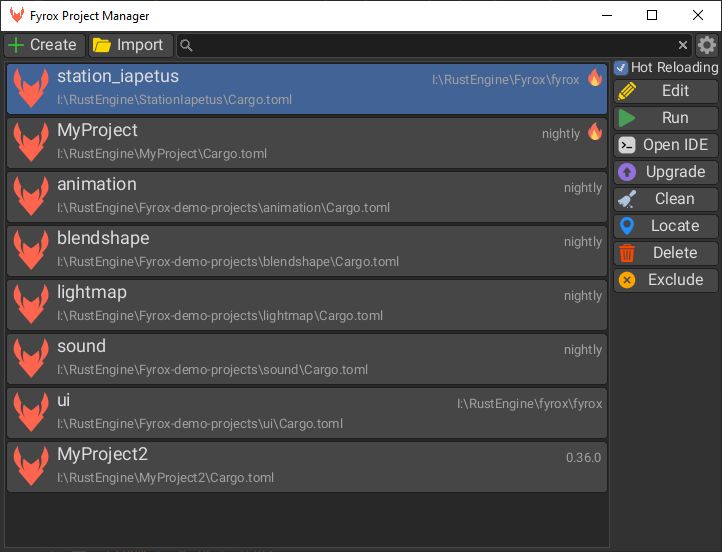Click nightly label on the lightmap row
Screen dimensions: 722x552
[x=583, y=296]
